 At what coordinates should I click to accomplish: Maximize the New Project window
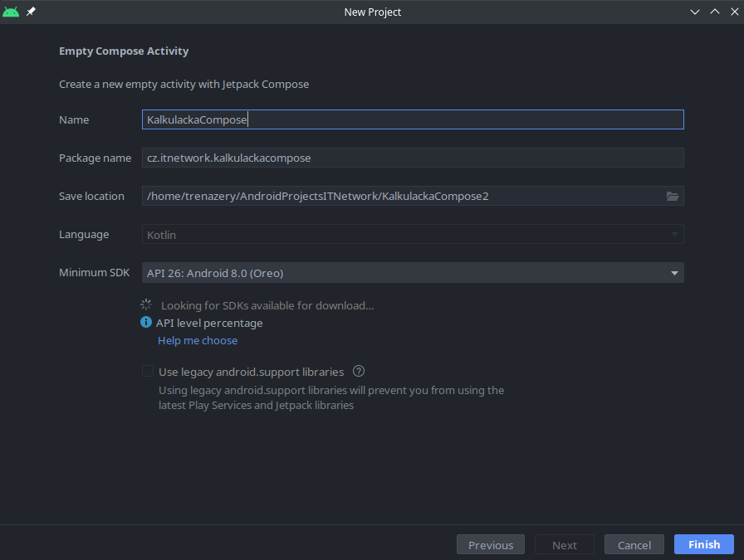[714, 12]
